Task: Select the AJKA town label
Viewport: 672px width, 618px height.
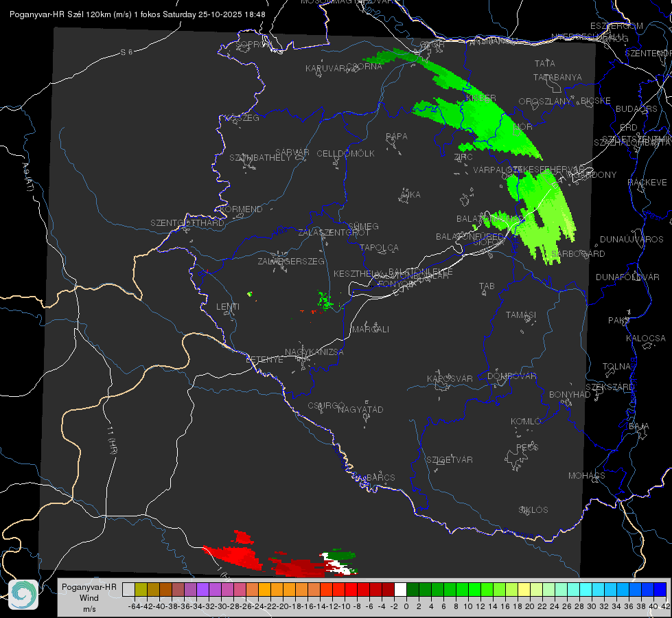Action: (x=410, y=195)
